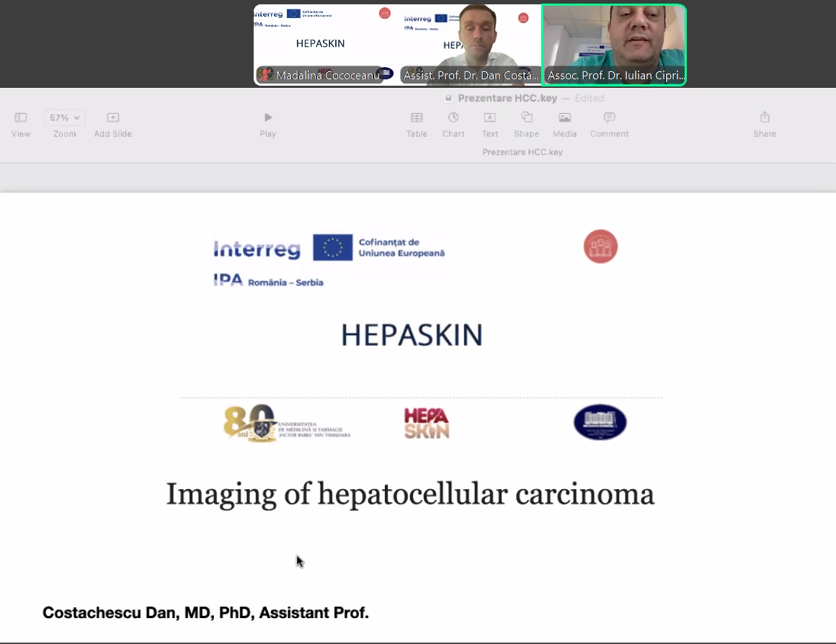Click the Media toolbar icon
The height and width of the screenshot is (644, 836).
(564, 117)
